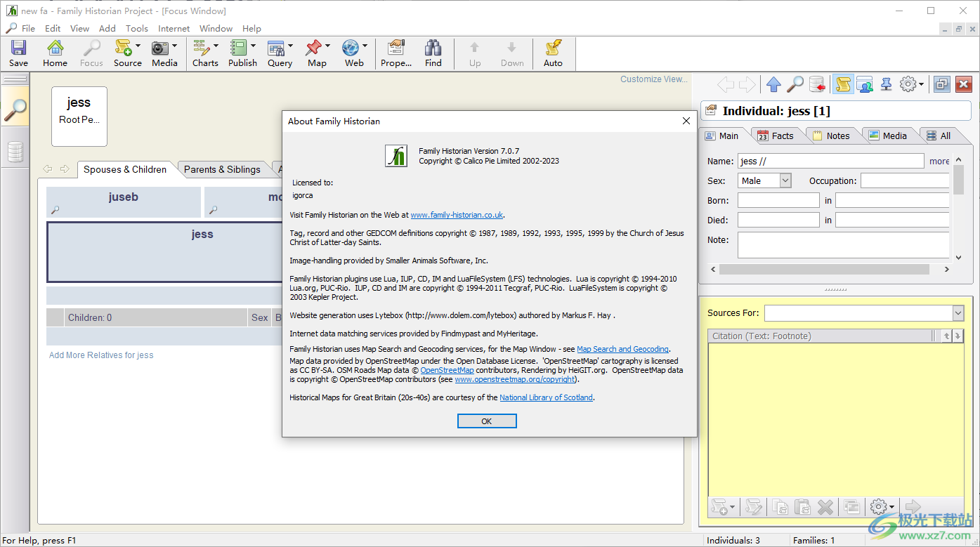Screen dimensions: 980x547
Task: Open the Help menu
Action: point(251,29)
